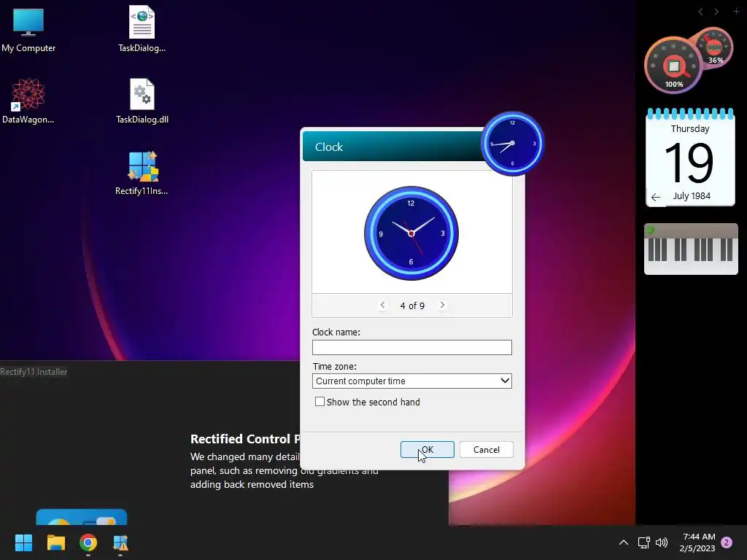
Task: Show the next clock style
Action: coord(442,306)
